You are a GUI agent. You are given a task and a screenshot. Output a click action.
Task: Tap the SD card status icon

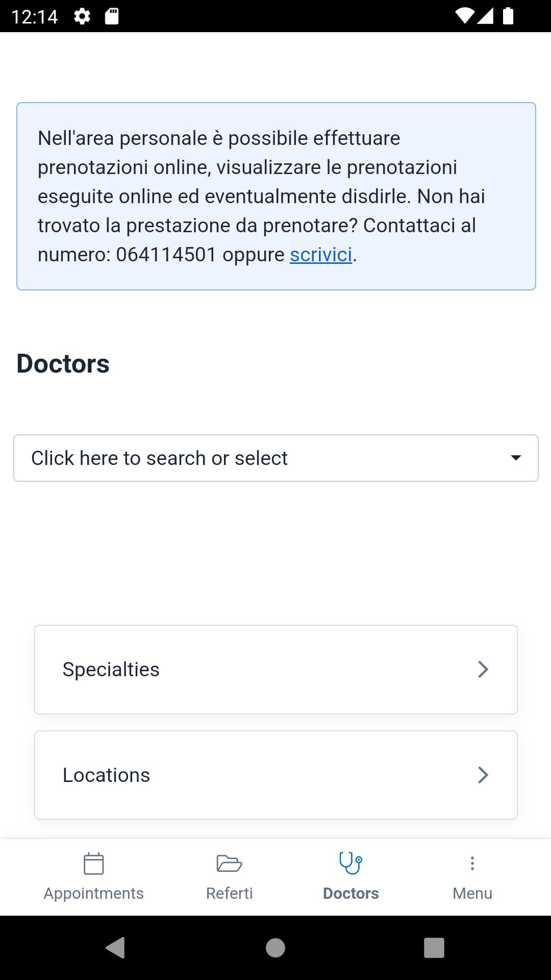pyautogui.click(x=112, y=16)
